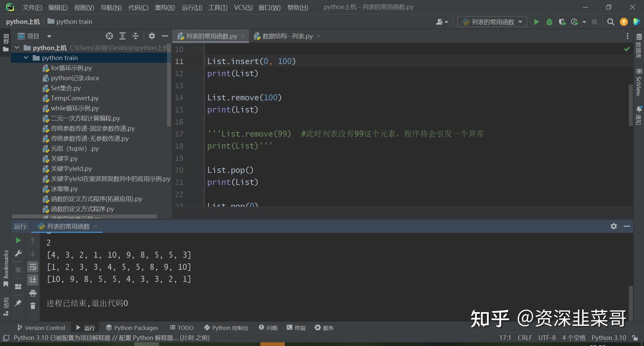Open Search Everywhere with the magnifier icon
This screenshot has height=346, width=644.
tap(610, 21)
